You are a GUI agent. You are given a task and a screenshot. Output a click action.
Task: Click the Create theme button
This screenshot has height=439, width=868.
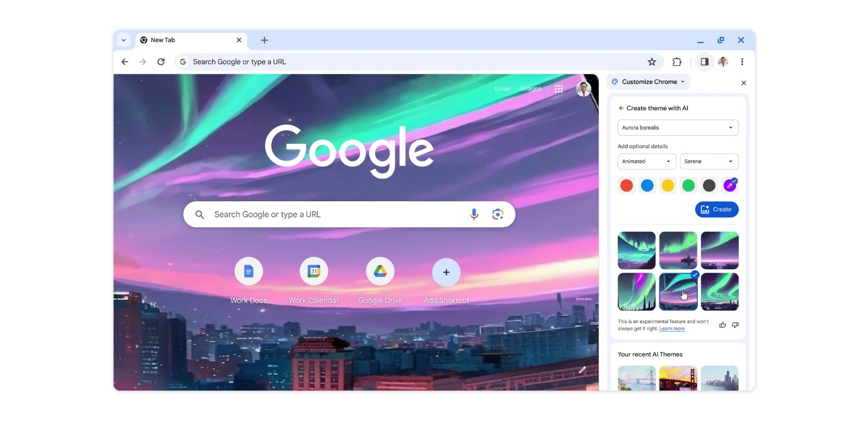(717, 209)
